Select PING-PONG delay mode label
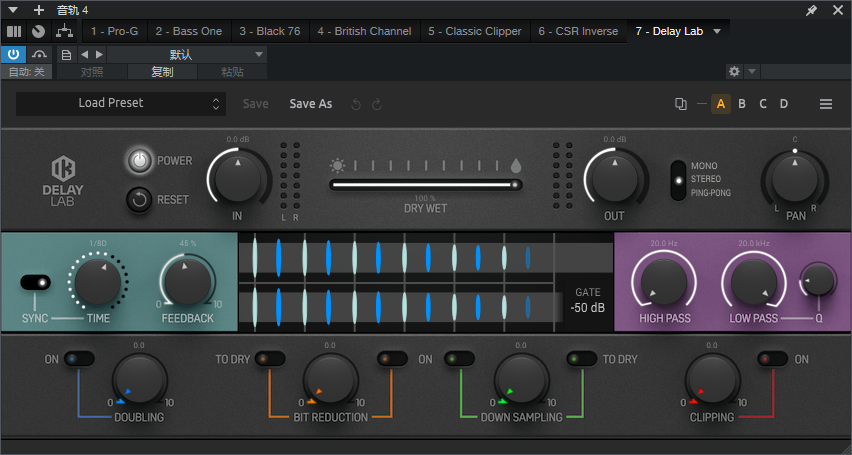This screenshot has width=852, height=455. pyautogui.click(x=711, y=193)
